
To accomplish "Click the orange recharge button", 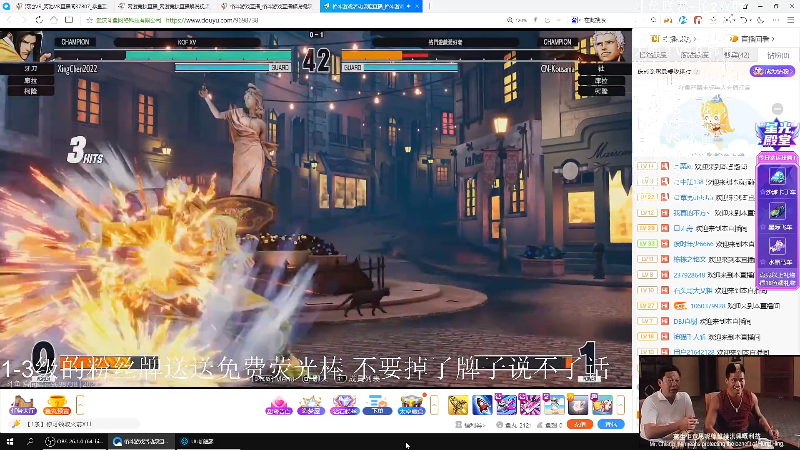I will 580,424.
